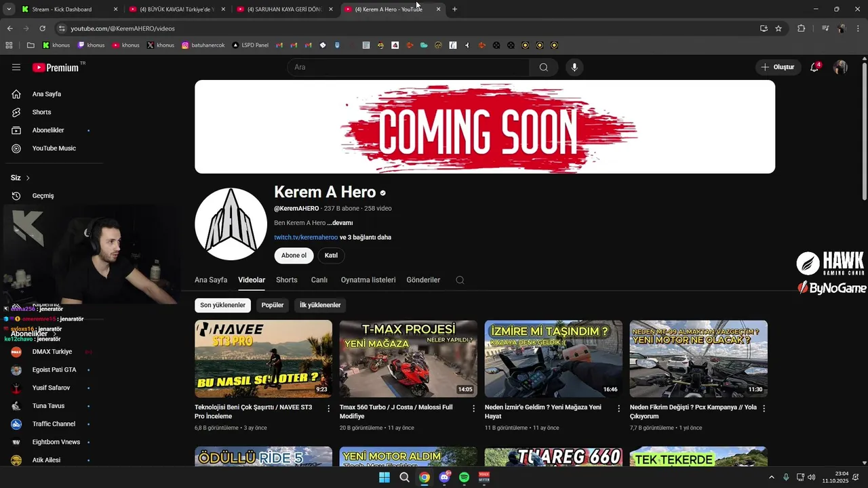The image size is (868, 488).
Task: Switch to the Ana Sayfa channel tab
Action: pyautogui.click(x=211, y=280)
